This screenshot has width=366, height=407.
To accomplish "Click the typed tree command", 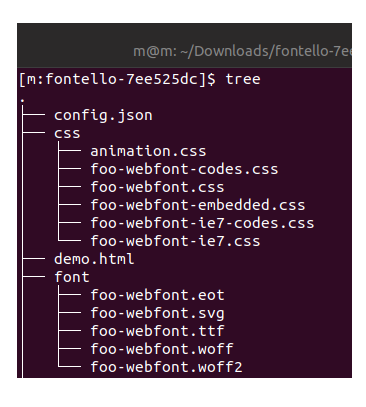I will pos(243,79).
